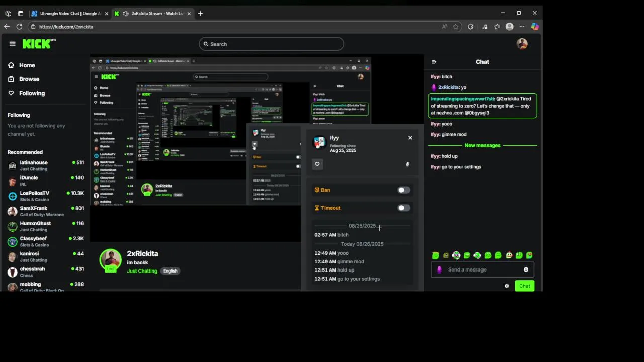Click the browser back arrow

point(7,27)
